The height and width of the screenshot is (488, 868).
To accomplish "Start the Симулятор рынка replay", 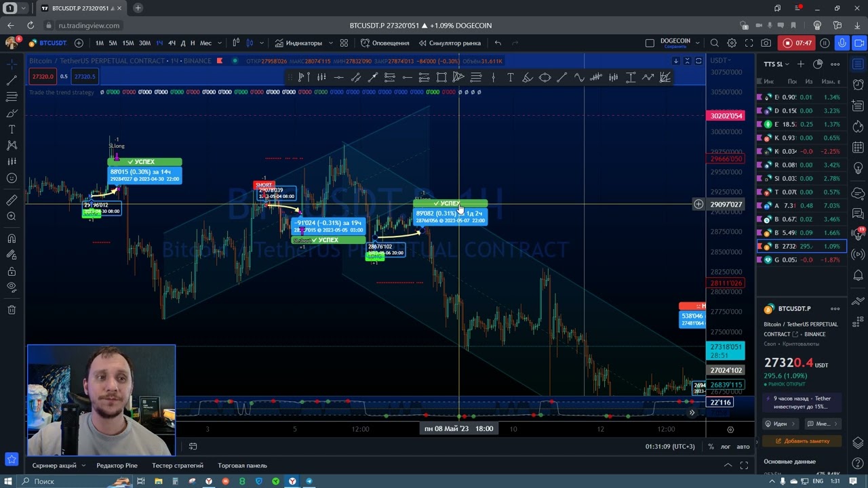I will pyautogui.click(x=450, y=43).
